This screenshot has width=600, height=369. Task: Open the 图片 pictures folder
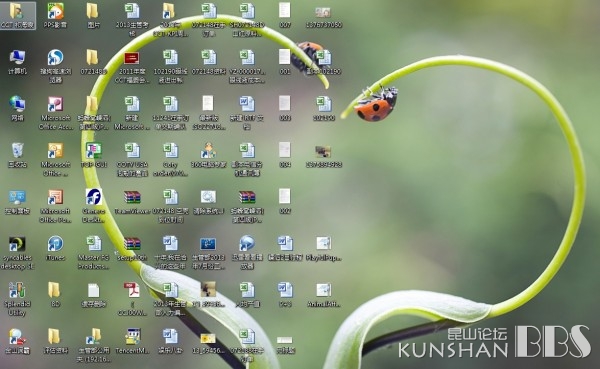[x=93, y=11]
